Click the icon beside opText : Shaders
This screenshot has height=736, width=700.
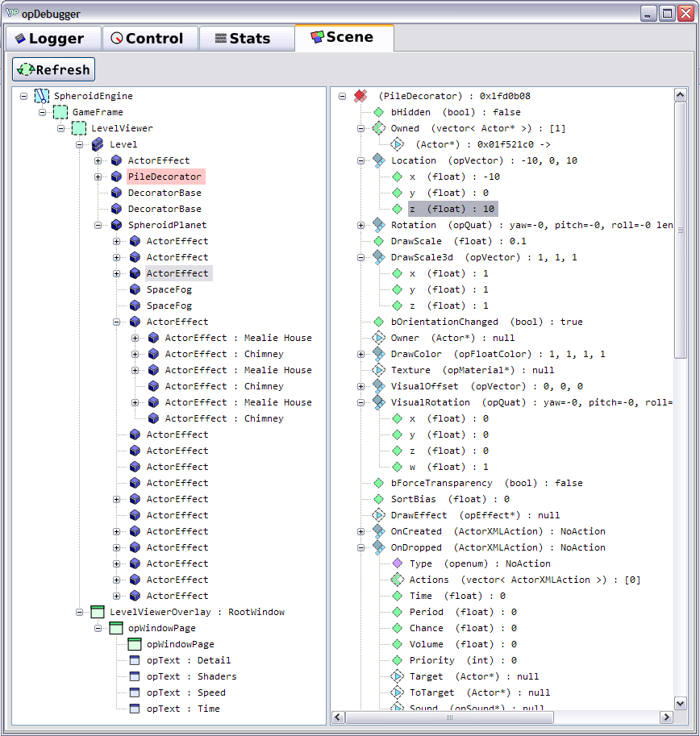click(x=135, y=676)
